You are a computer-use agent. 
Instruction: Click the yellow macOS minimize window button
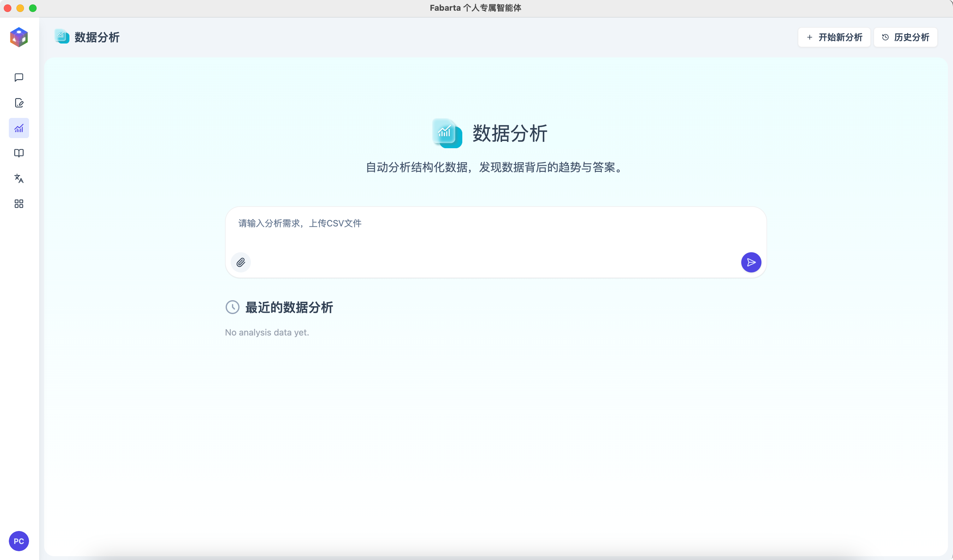21,8
